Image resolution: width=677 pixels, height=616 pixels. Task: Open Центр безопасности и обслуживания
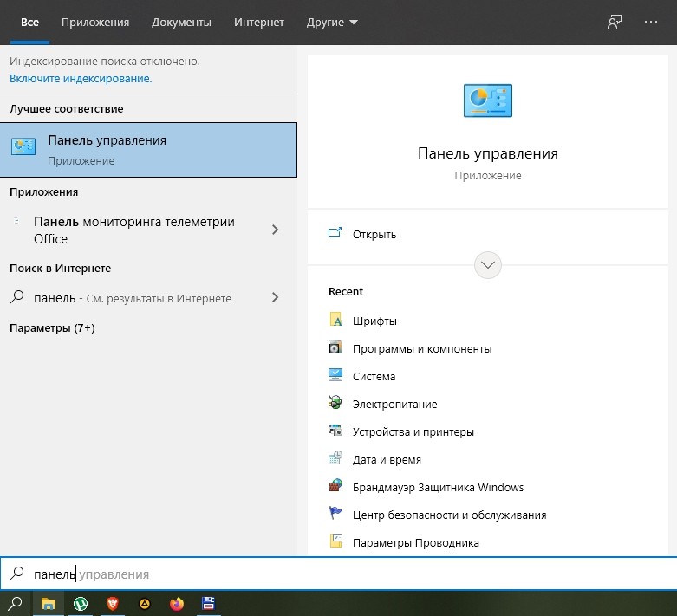tap(449, 515)
